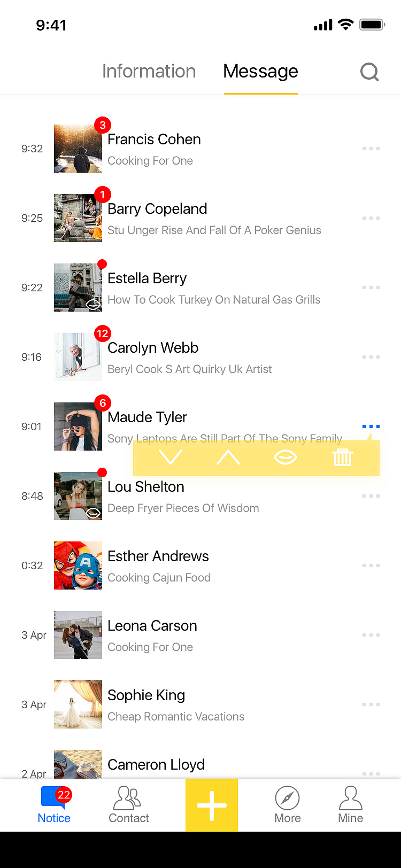Collapse Maude Tyler's blue options dots
This screenshot has height=868, width=401.
pyautogui.click(x=371, y=427)
